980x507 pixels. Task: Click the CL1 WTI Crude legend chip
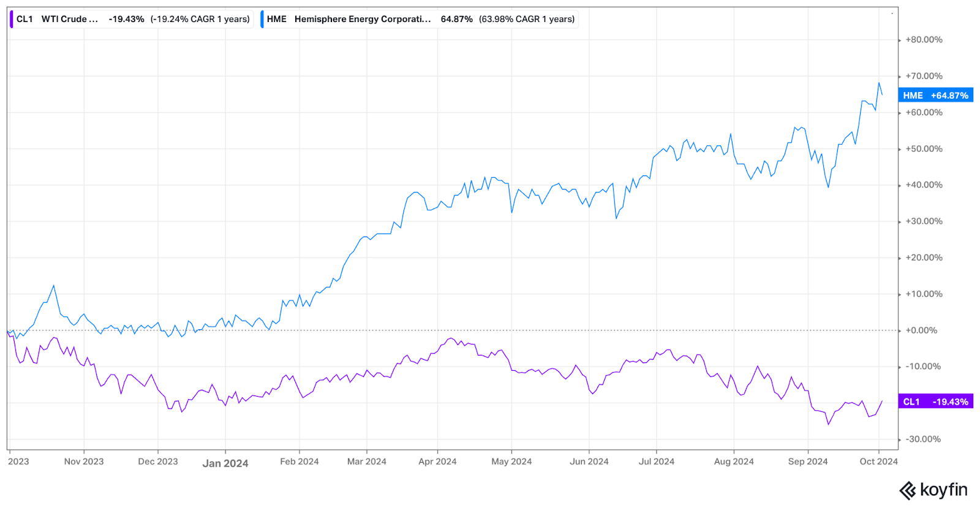(131, 19)
